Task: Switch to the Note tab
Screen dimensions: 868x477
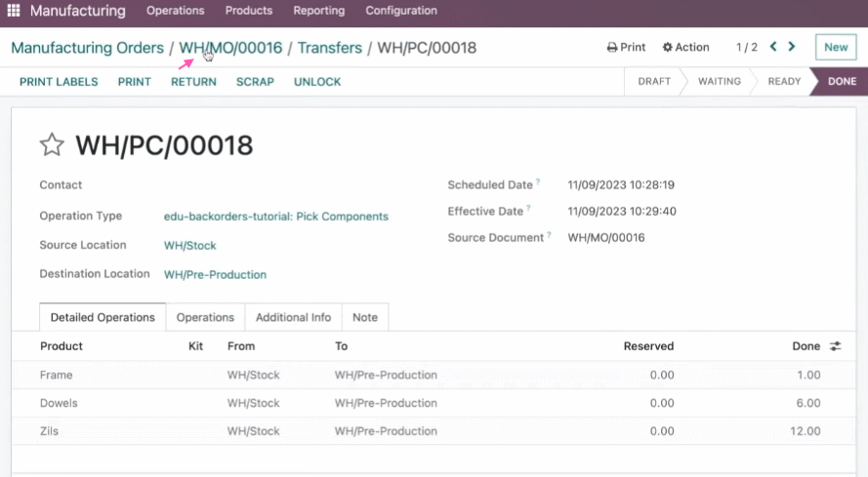Action: point(365,317)
